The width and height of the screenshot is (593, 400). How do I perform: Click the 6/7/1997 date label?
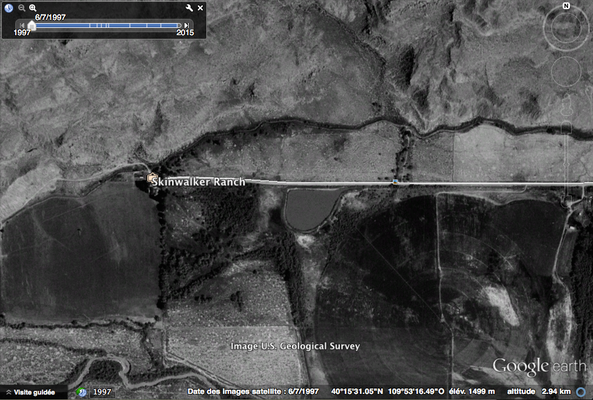pyautogui.click(x=50, y=17)
